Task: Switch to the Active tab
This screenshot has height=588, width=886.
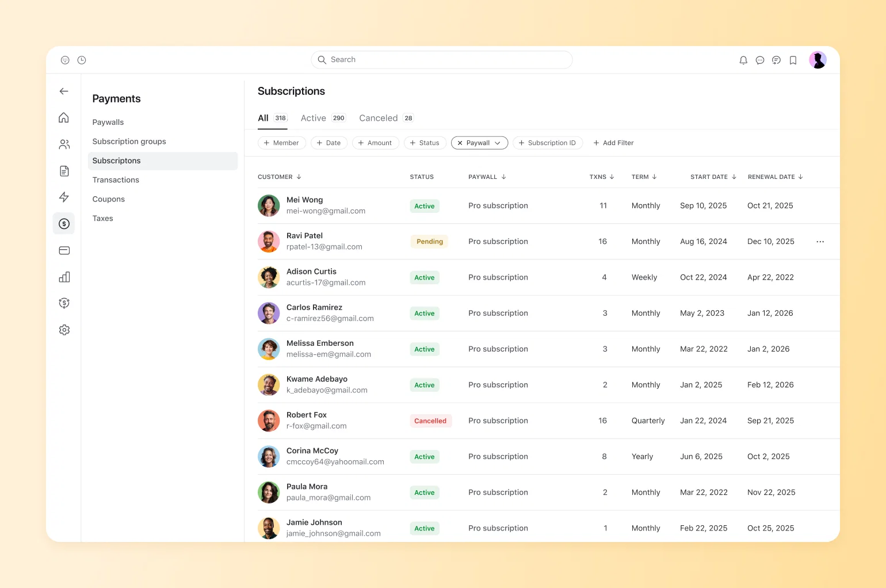Action: [x=323, y=118]
